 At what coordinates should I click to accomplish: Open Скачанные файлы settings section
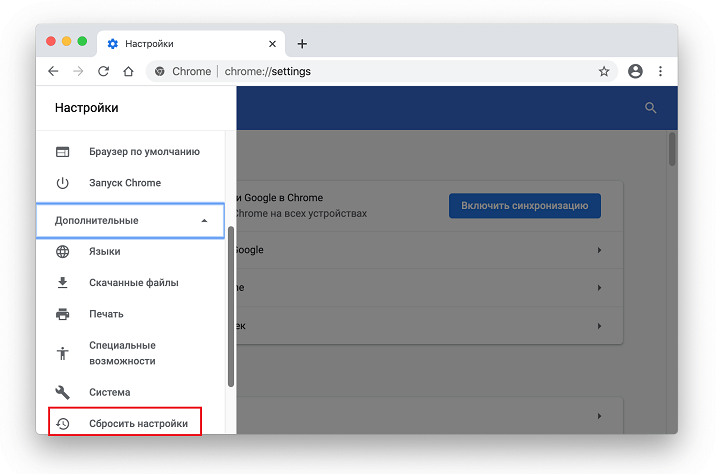click(133, 283)
